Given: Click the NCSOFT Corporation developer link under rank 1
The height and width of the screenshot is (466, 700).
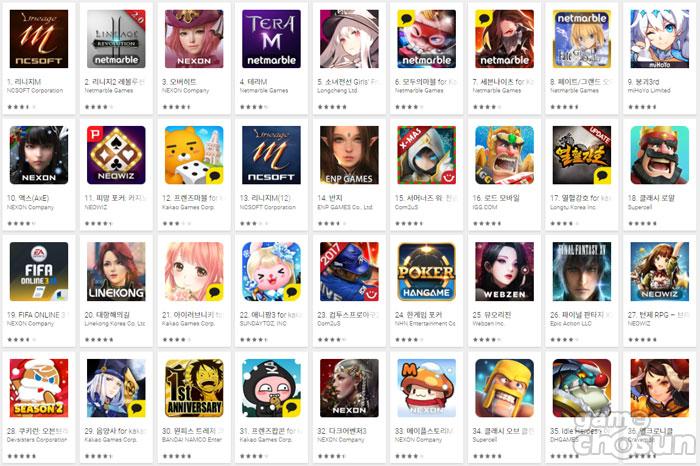Looking at the screenshot, I should [x=35, y=91].
